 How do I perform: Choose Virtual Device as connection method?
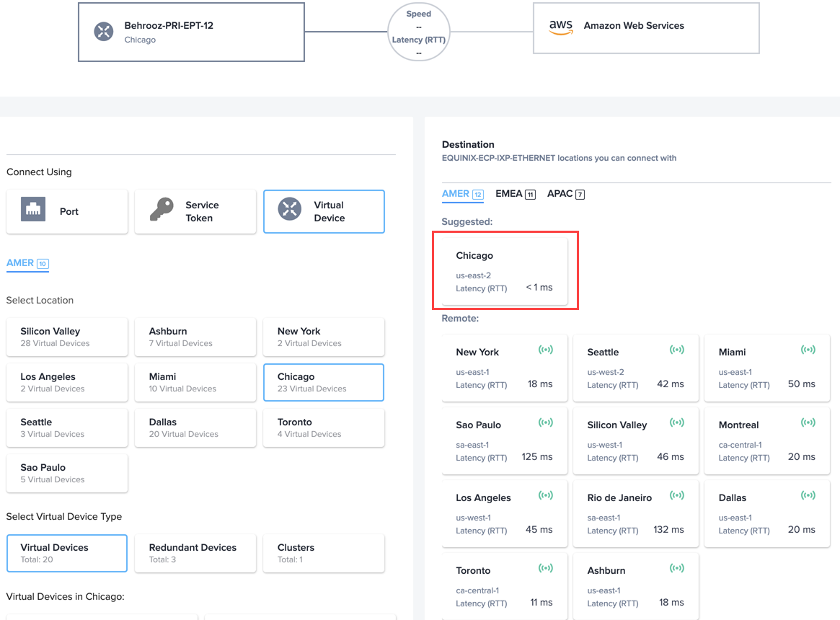(324, 212)
